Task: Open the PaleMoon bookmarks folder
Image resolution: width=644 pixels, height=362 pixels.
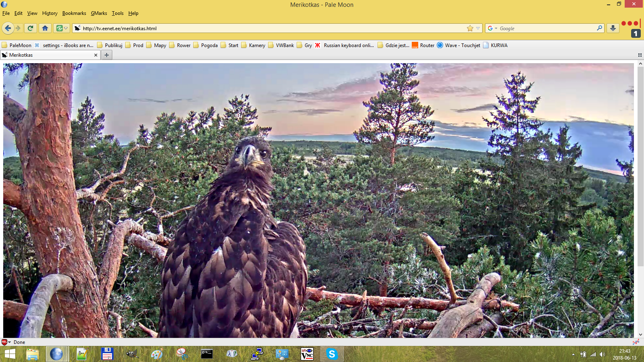Action: [x=17, y=45]
